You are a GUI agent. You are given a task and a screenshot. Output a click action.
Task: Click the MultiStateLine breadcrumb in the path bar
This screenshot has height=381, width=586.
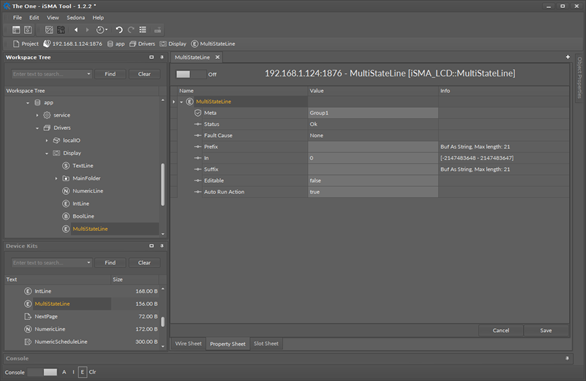(213, 44)
